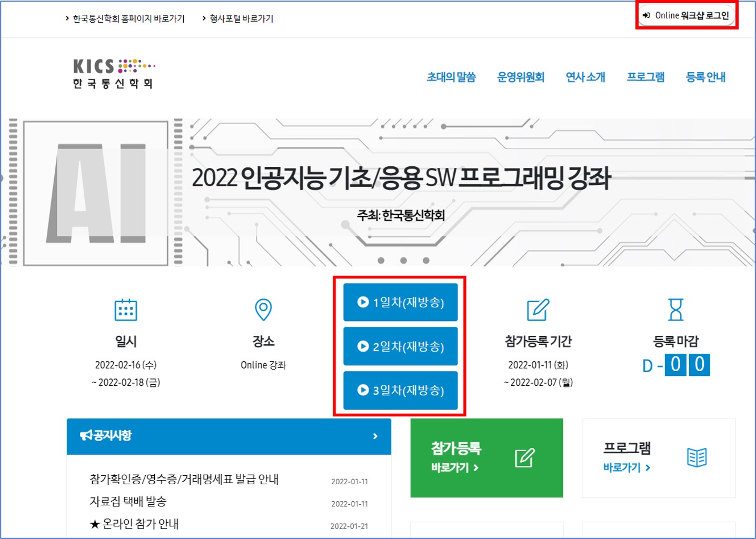Open the ★ 온라인 참가 안내 notice
The image size is (756, 539).
pos(134,524)
